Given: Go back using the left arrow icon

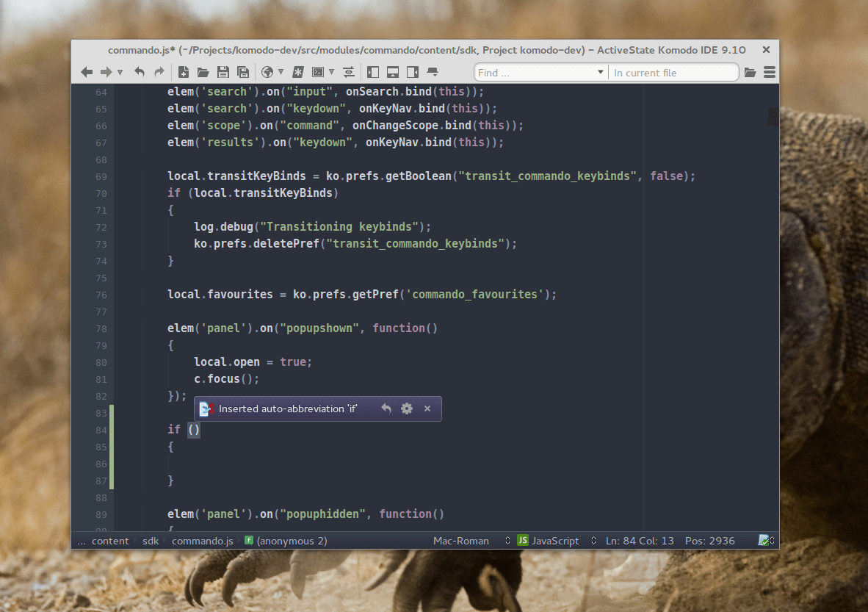Looking at the screenshot, I should click(87, 72).
